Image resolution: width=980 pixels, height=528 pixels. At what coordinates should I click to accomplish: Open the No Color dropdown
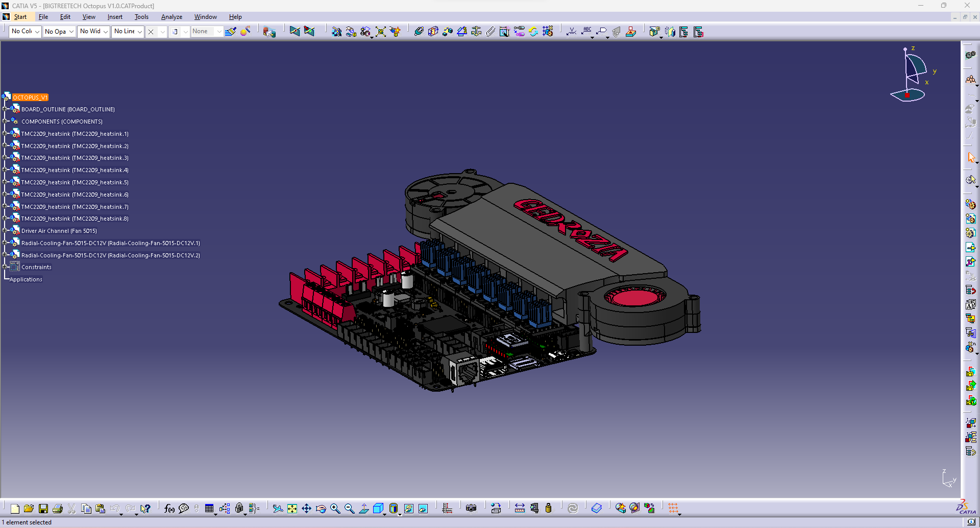click(x=25, y=32)
